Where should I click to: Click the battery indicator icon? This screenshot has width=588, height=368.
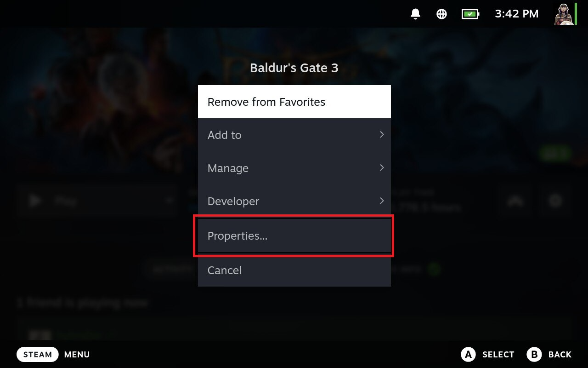(470, 14)
